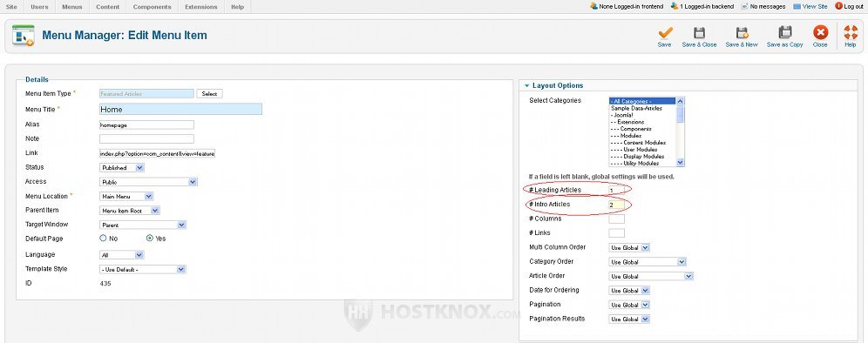Click the # Links field
868x343 pixels.
pyautogui.click(x=617, y=233)
